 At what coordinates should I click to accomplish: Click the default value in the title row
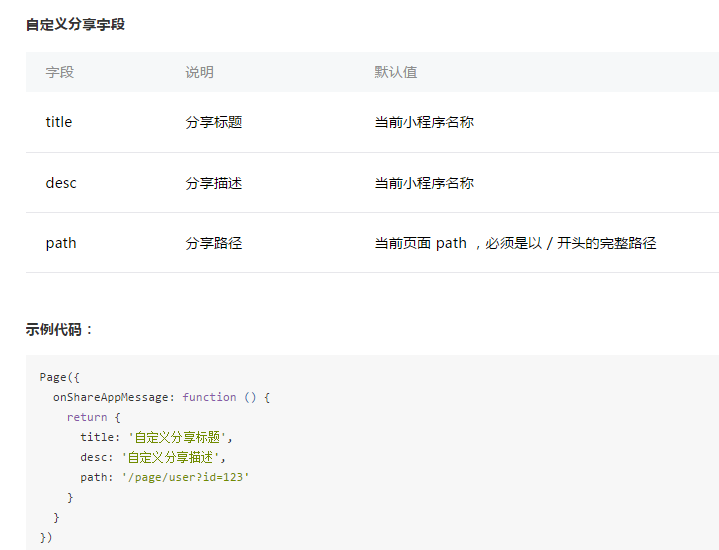tap(424, 122)
